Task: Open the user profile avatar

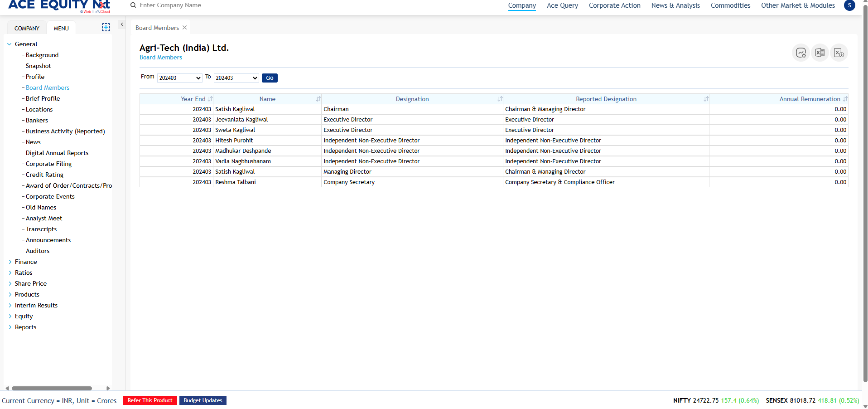Action: 849,5
